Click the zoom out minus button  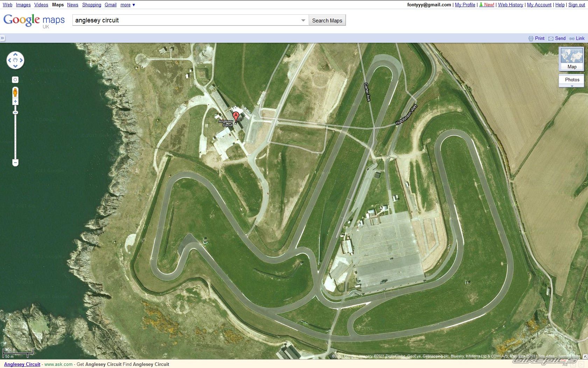pos(15,163)
